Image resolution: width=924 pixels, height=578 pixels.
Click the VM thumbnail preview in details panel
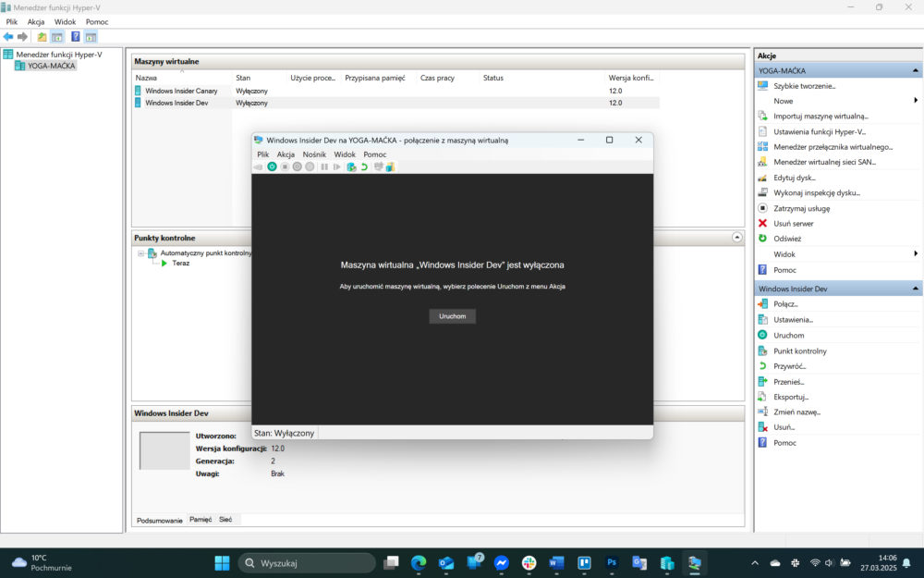(x=164, y=450)
